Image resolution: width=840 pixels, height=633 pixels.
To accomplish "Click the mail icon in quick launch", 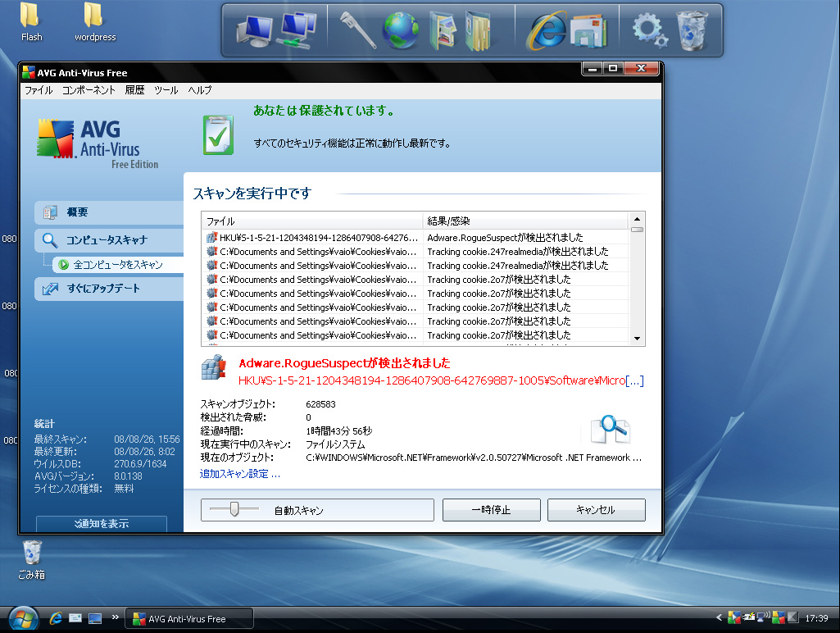I will point(75,618).
